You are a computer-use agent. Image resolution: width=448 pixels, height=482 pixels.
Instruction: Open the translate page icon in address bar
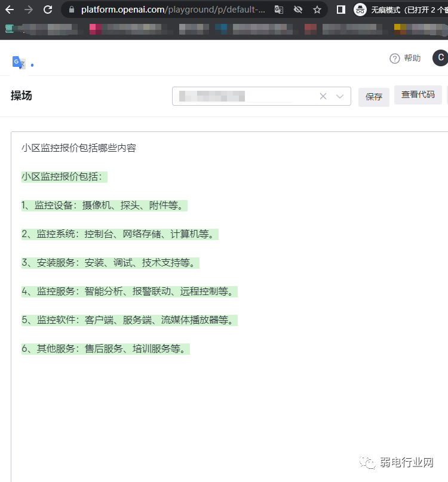[279, 10]
